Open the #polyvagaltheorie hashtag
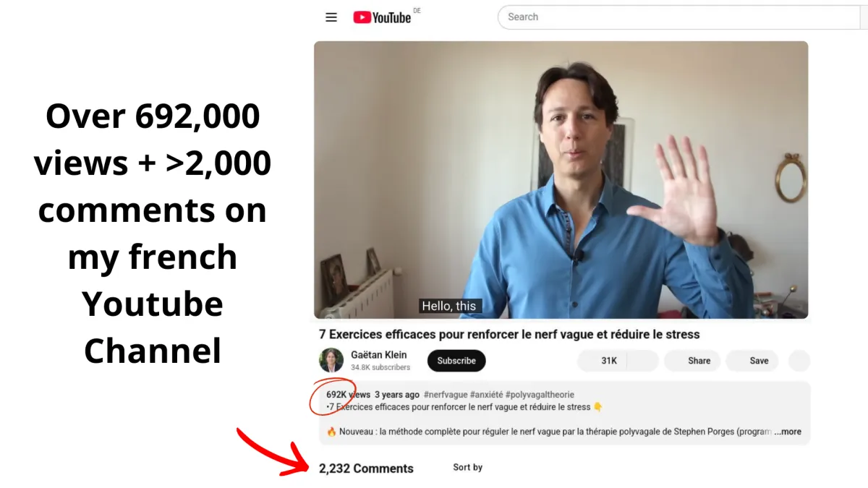The height and width of the screenshot is (488, 868). click(x=540, y=395)
